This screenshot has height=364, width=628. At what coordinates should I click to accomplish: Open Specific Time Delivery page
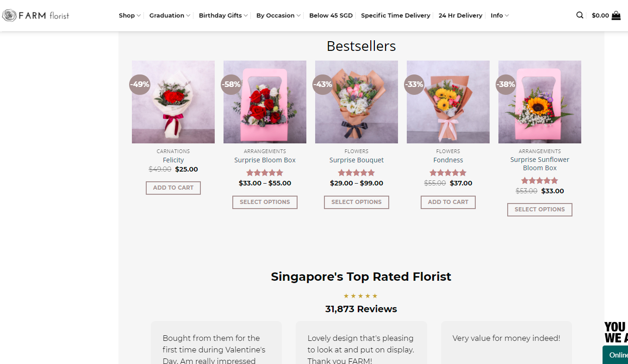point(396,15)
